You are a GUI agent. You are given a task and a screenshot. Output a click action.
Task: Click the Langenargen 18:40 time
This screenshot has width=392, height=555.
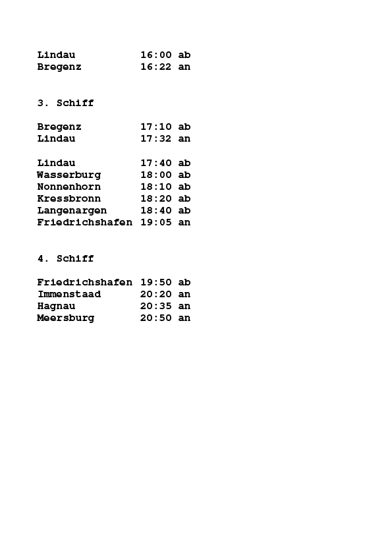156,211
